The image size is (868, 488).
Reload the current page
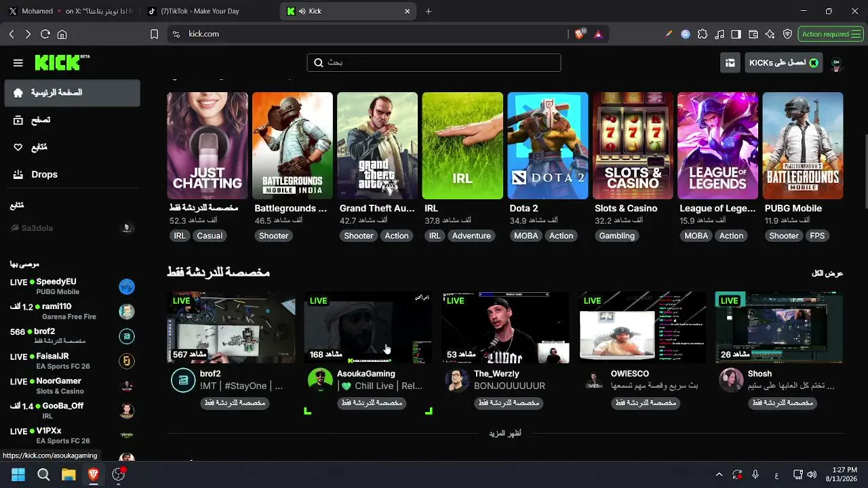click(x=45, y=34)
